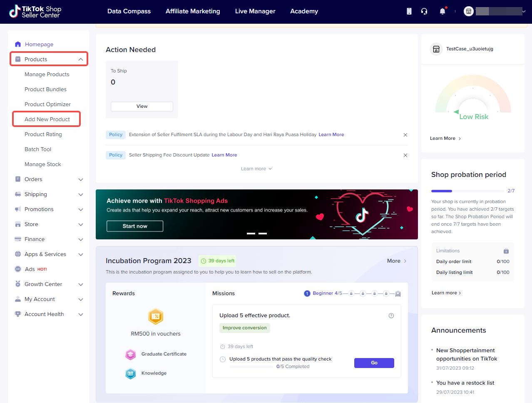Click the Graduate Certificate icon
Screen dimensions: 532x403
pyautogui.click(x=131, y=354)
